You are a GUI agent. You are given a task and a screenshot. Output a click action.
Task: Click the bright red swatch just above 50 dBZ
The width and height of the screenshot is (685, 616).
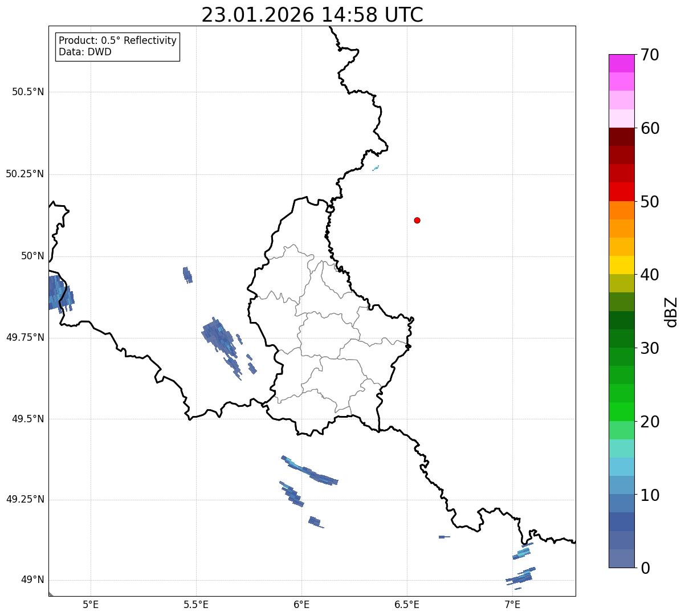click(621, 191)
